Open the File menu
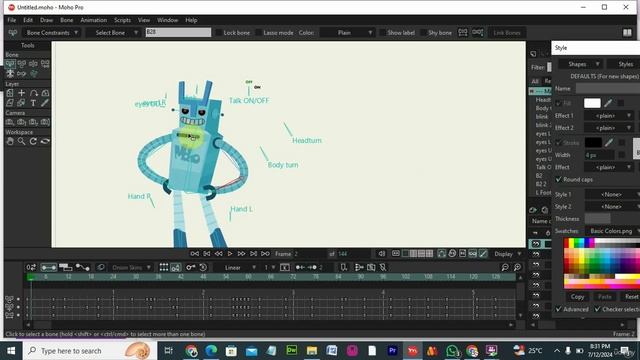The height and width of the screenshot is (360, 640). pos(11,20)
